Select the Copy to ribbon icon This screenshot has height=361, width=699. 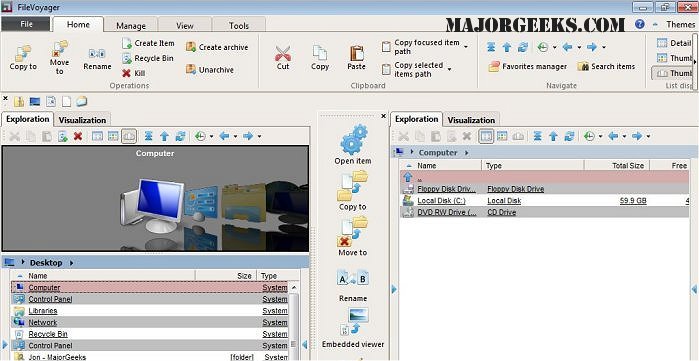(x=23, y=53)
